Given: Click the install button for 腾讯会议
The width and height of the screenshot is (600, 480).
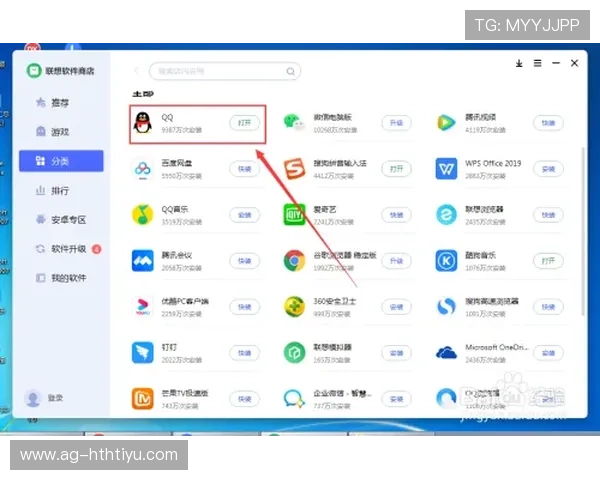Looking at the screenshot, I should 244,261.
